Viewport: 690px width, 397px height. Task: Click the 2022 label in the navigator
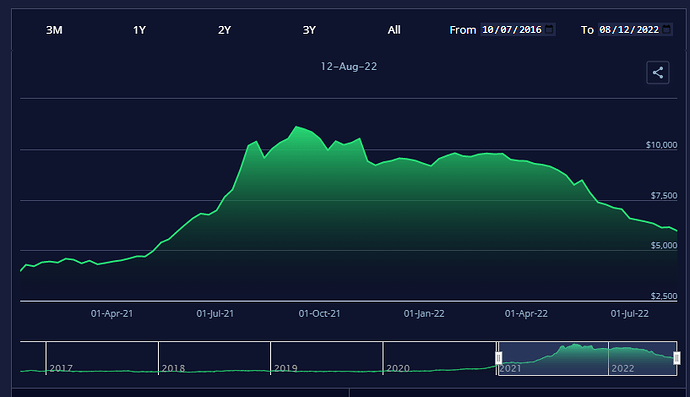click(623, 368)
